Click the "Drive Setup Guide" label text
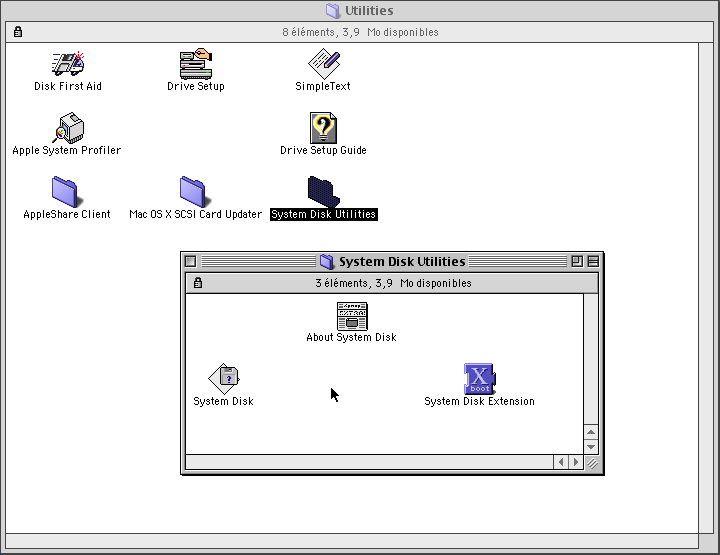Viewport: 720px width, 555px height. pos(323,151)
